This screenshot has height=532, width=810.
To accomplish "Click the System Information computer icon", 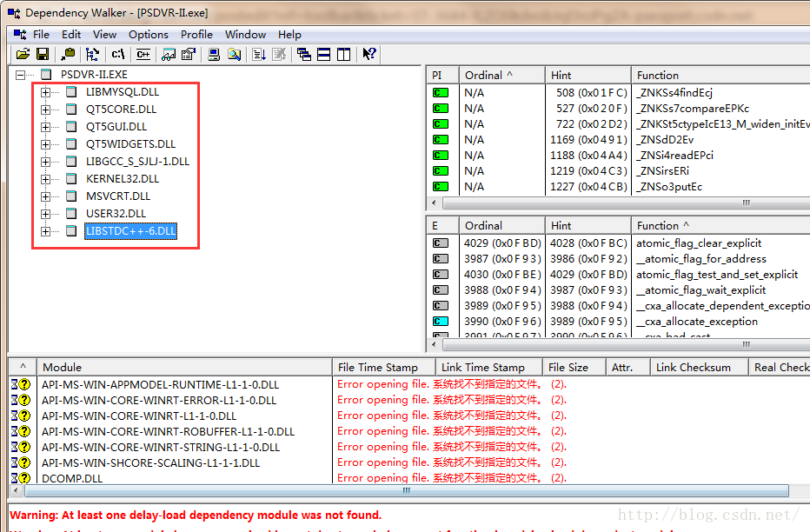I will coord(214,55).
